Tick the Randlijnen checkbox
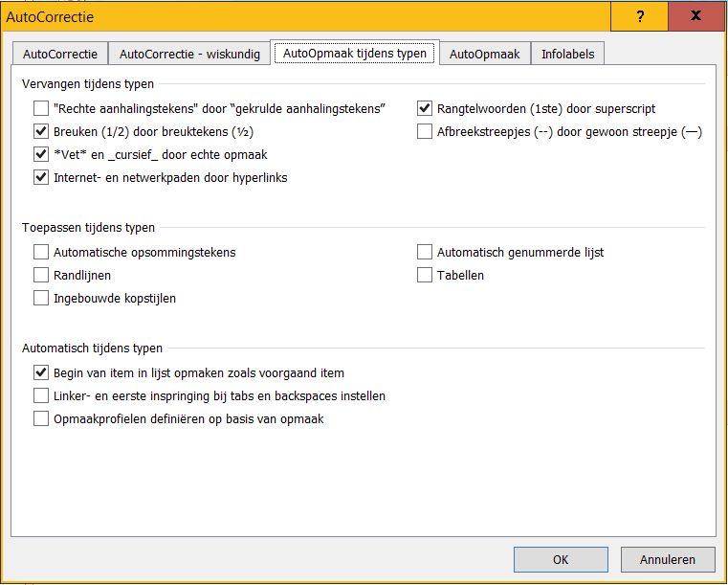This screenshot has height=585, width=728. [x=41, y=276]
